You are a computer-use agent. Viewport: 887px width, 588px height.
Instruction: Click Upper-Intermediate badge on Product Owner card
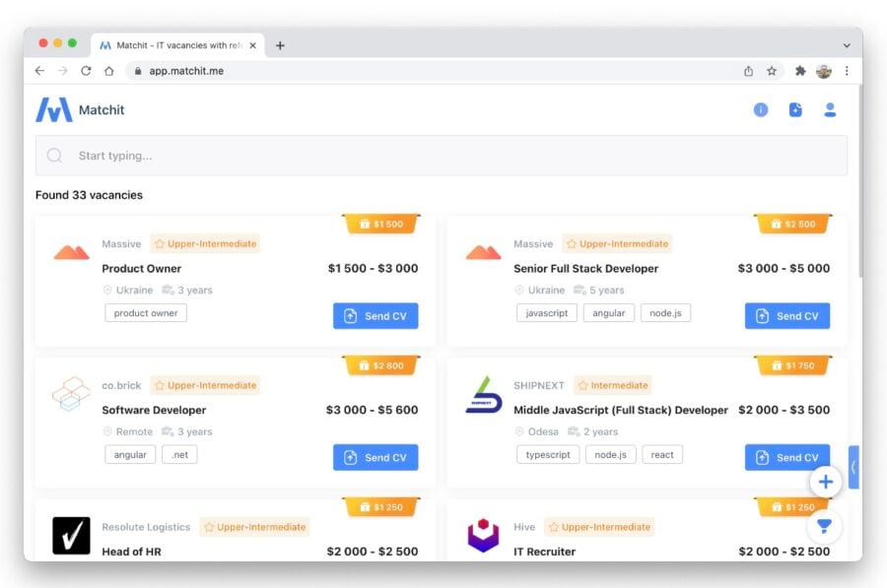pos(205,243)
